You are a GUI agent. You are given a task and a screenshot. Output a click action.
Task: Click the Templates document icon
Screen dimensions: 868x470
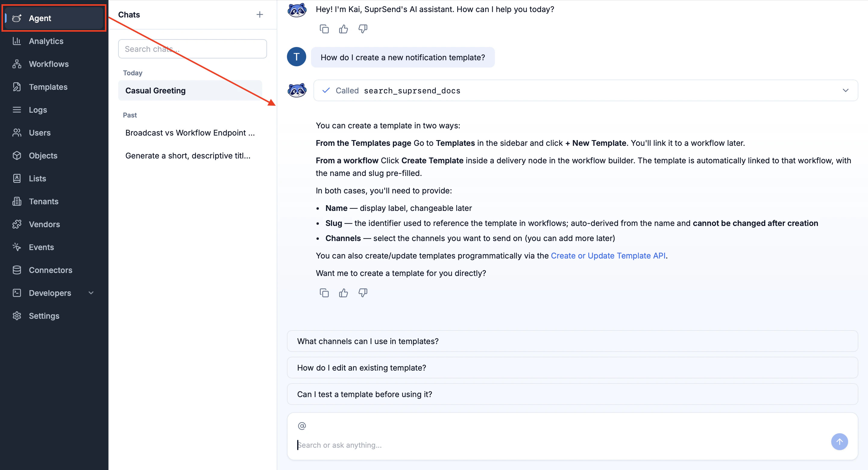click(x=17, y=87)
